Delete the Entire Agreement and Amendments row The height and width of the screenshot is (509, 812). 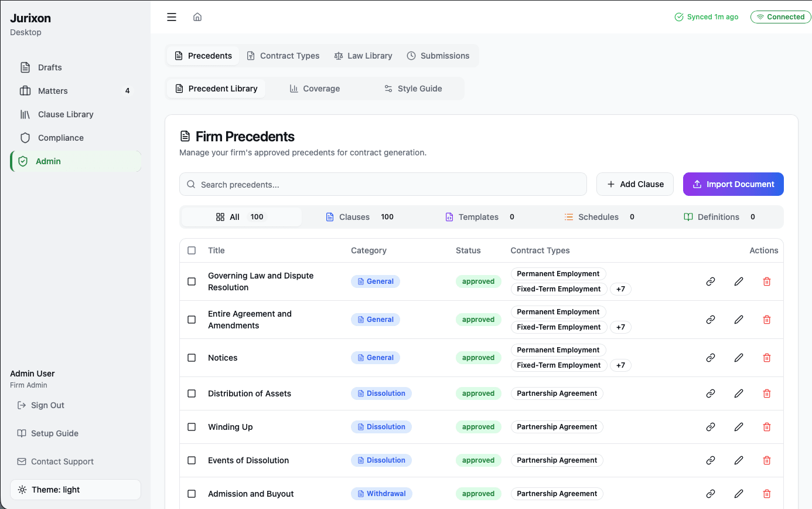(x=767, y=320)
